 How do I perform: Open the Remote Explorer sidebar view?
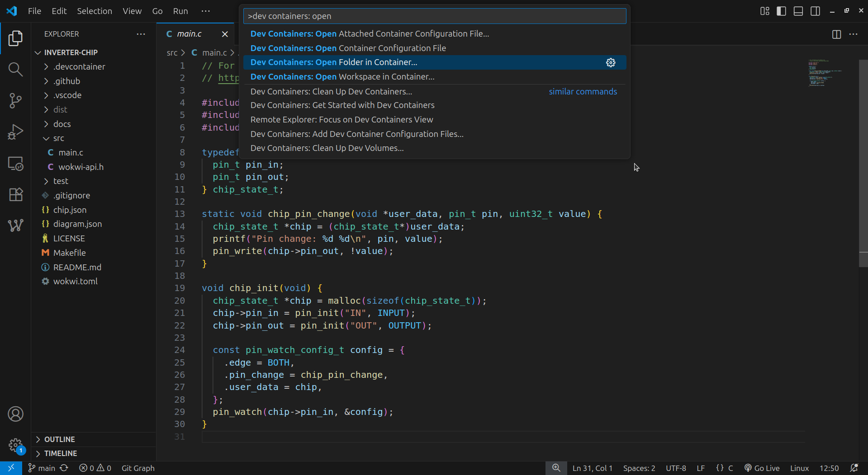click(x=15, y=164)
